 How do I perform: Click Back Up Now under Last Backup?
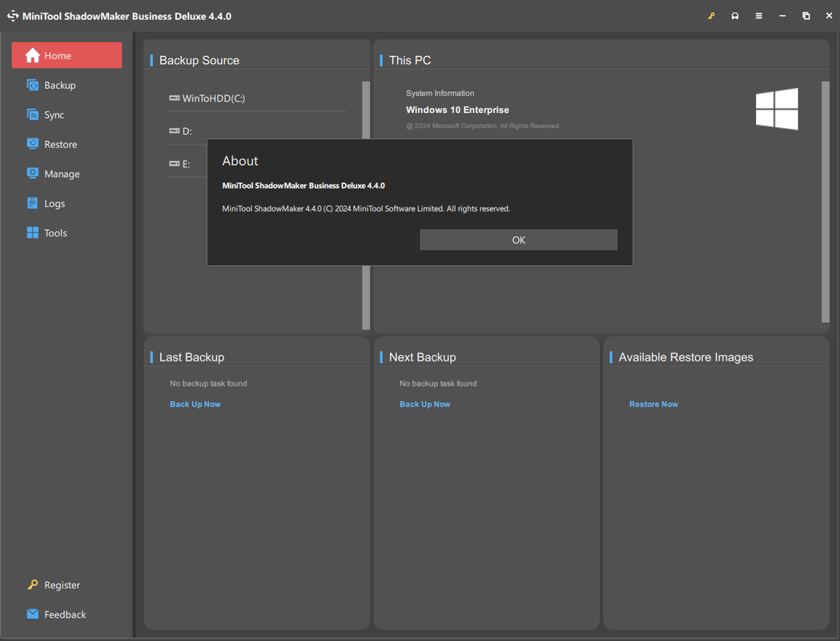[x=195, y=404]
